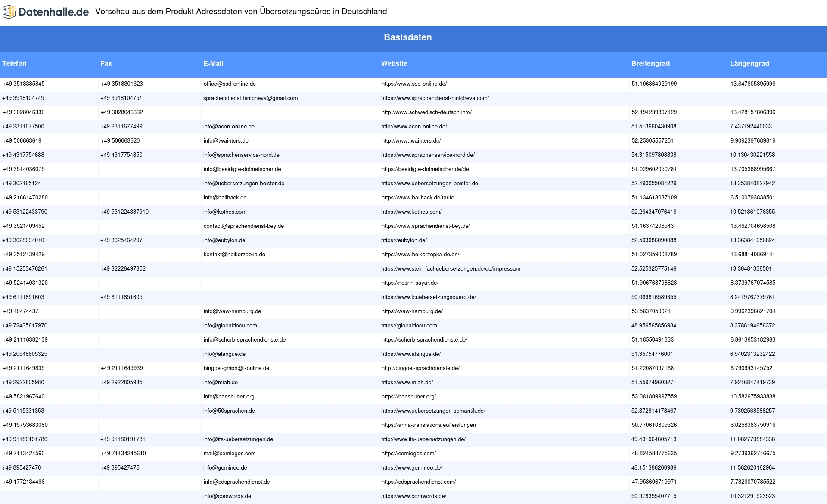Select the Breitengrad column header

click(x=650, y=63)
